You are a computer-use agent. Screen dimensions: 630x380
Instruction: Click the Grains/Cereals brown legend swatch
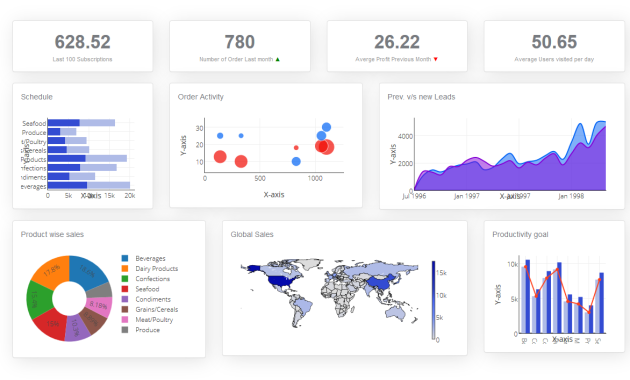tap(125, 309)
